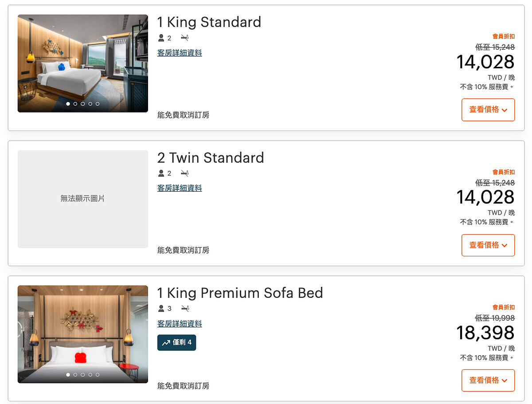Click the 無法顯示圖片 image placeholder
The image size is (532, 404).
[x=83, y=199]
